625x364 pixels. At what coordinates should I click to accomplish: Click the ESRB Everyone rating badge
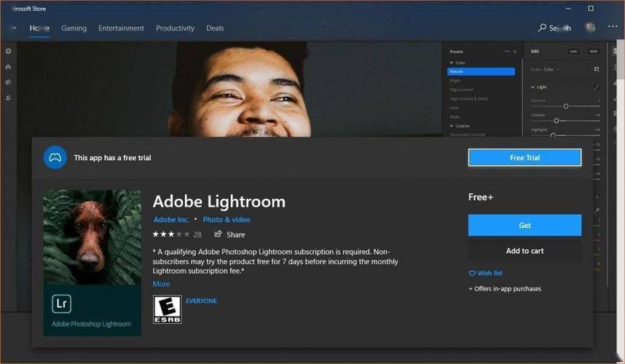[x=167, y=309]
